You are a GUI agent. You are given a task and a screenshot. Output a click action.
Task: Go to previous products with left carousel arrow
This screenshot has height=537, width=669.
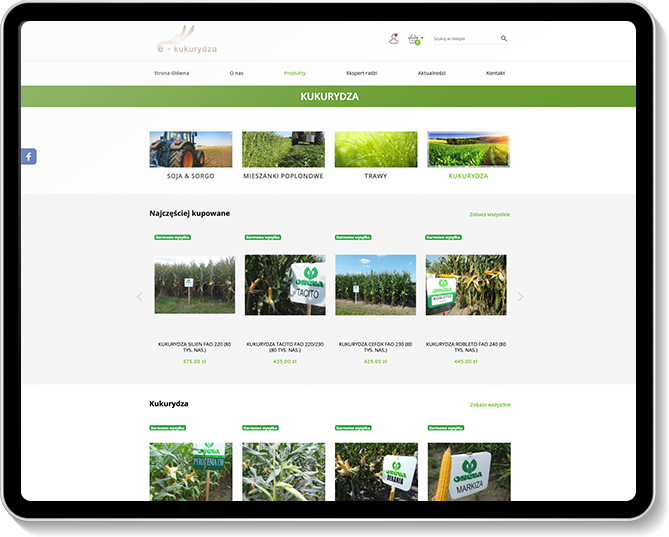pyautogui.click(x=139, y=296)
